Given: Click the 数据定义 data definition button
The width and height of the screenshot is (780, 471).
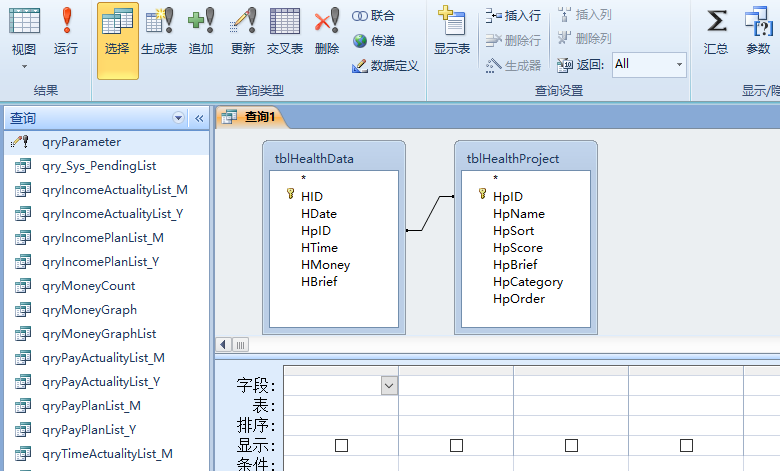Looking at the screenshot, I should point(385,66).
